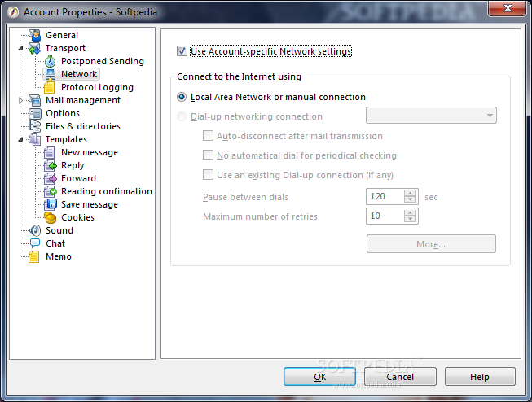Open Mail management settings

(83, 100)
